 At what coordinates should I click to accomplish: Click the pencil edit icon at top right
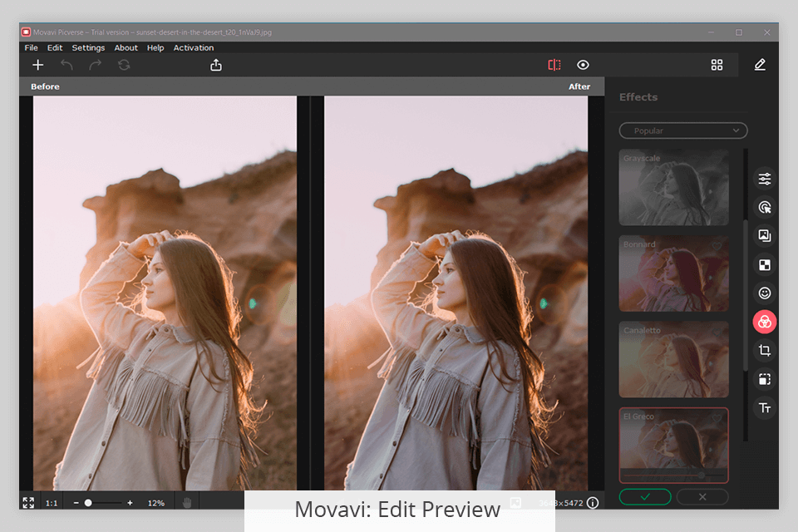point(760,65)
